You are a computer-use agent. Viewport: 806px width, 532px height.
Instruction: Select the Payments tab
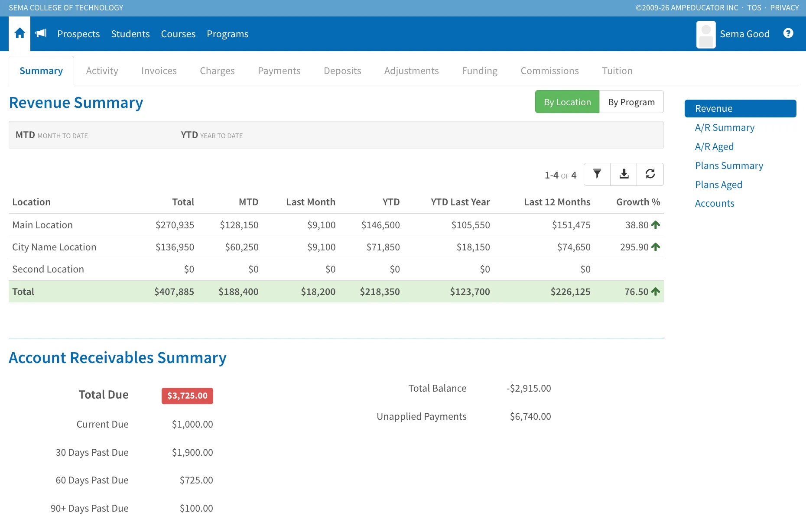click(x=279, y=71)
